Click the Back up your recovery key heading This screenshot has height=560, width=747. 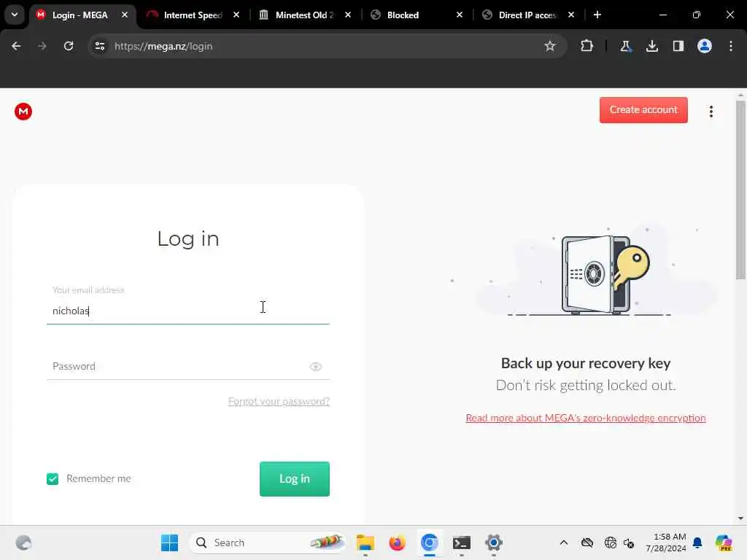pos(586,363)
